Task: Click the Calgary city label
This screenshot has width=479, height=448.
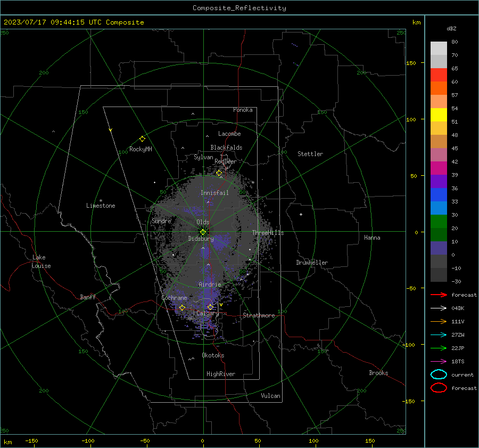Action: tap(208, 313)
